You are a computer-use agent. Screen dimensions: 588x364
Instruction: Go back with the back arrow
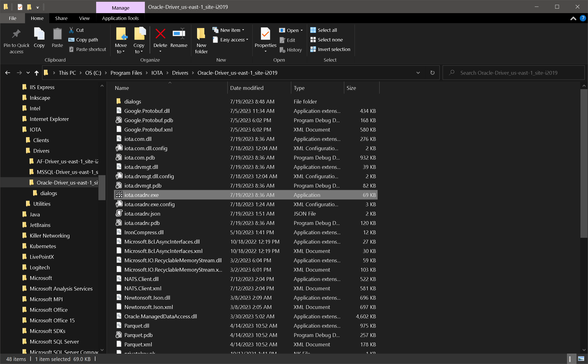pos(8,73)
